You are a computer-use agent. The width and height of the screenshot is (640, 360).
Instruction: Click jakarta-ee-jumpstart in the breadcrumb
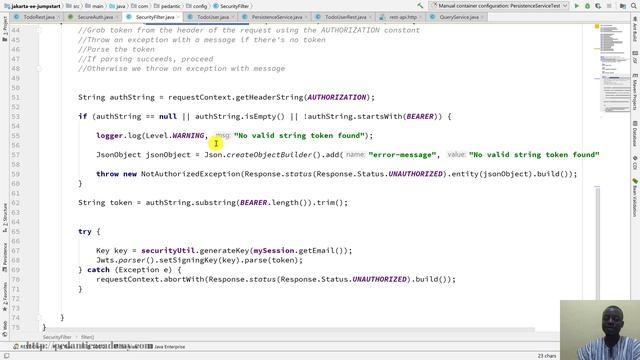(33, 6)
